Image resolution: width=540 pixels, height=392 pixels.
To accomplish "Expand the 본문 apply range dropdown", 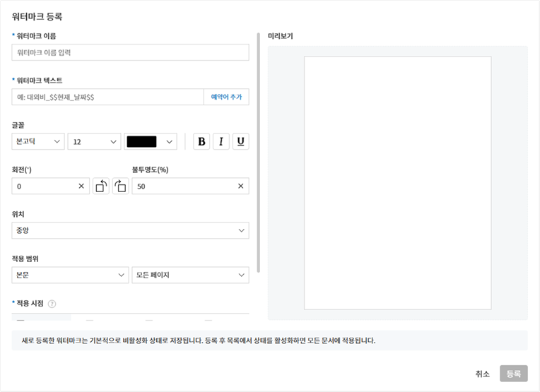I will coord(70,275).
